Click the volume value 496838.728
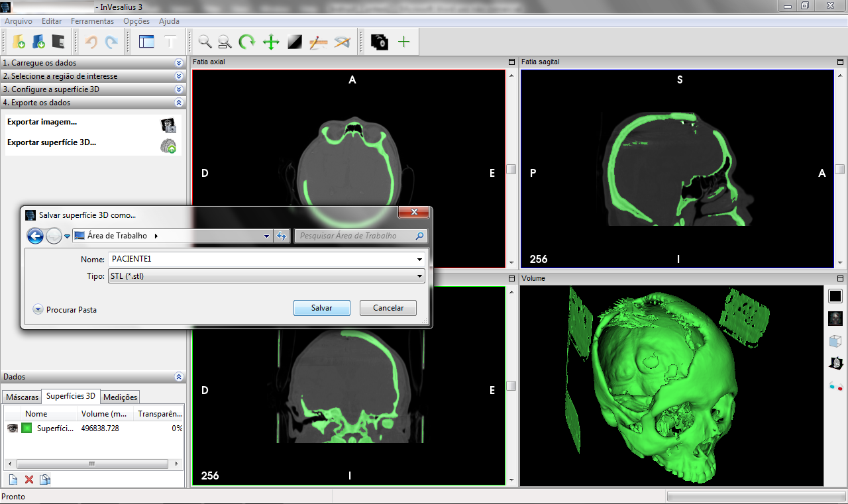The width and height of the screenshot is (848, 504). (x=101, y=428)
